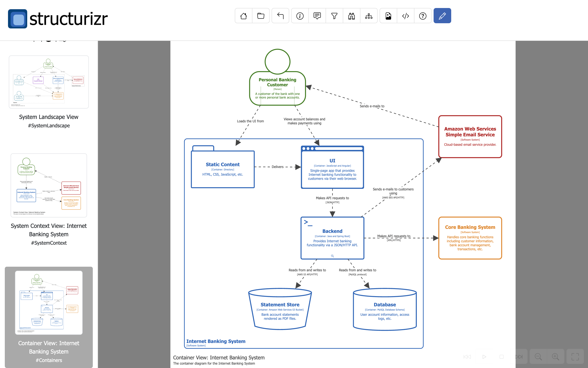Image resolution: width=588 pixels, height=368 pixels.
Task: Select the diagram tree hierarchy icon
Action: (x=369, y=16)
